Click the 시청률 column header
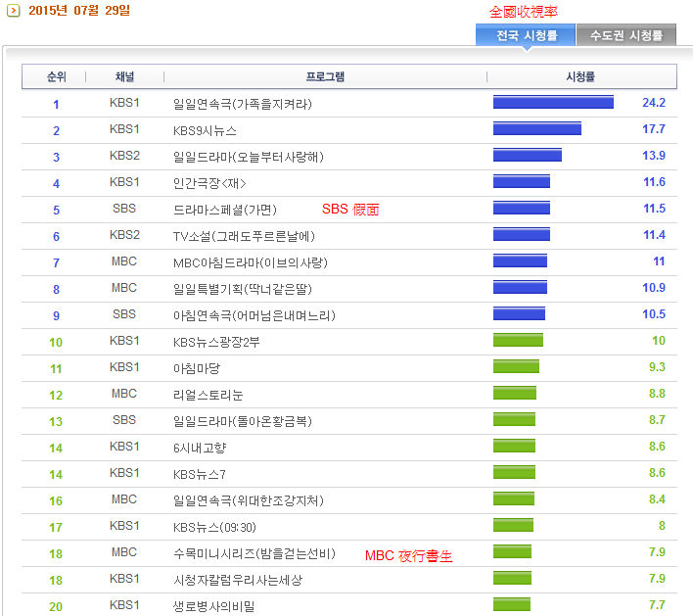This screenshot has height=616, width=693. pos(580,77)
